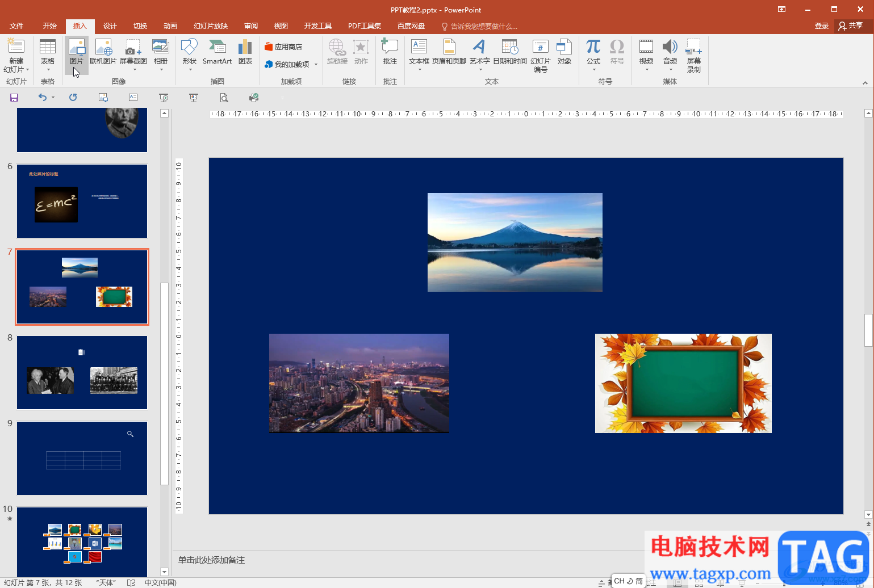Click the autumn leaves chalkboard picture
The height and width of the screenshot is (588, 874).
coord(683,383)
